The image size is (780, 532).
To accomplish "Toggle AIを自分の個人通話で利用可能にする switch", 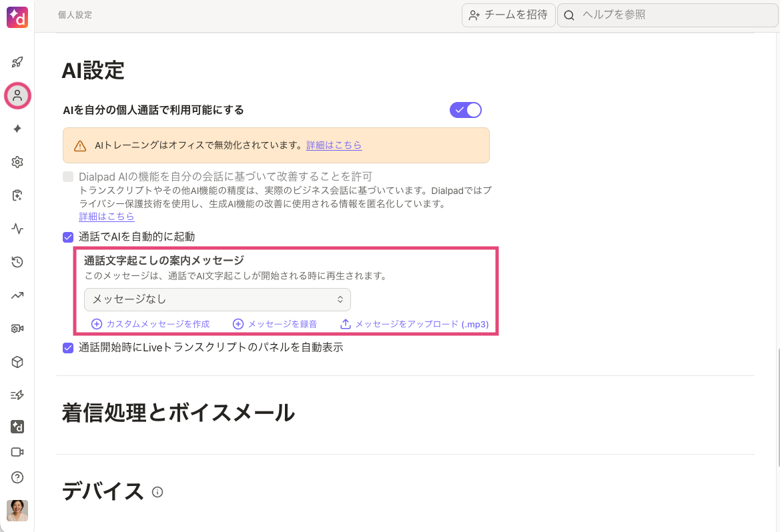I will (x=466, y=110).
